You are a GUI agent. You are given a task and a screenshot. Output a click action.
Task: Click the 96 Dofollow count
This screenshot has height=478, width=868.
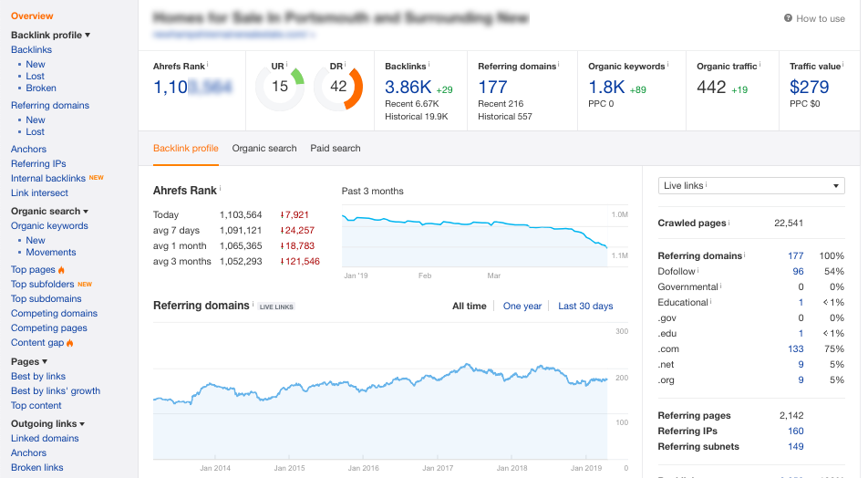click(x=798, y=272)
